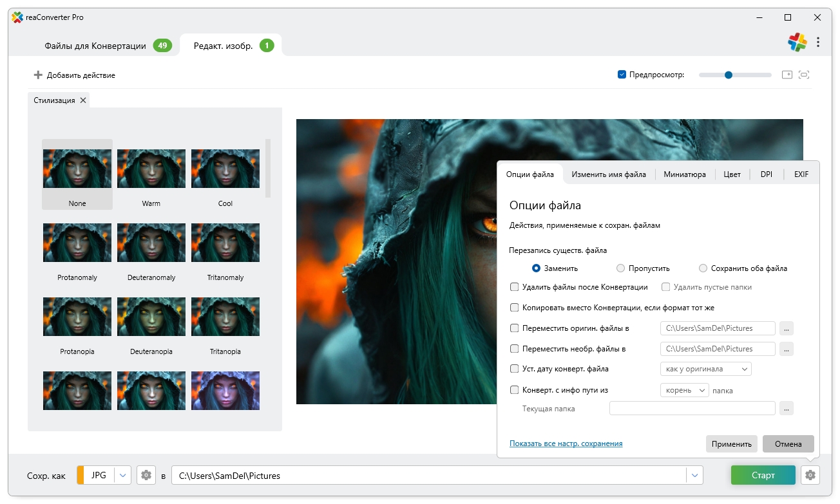Click the plus icon for Добавить действие
The height and width of the screenshot is (504, 840).
(x=38, y=75)
